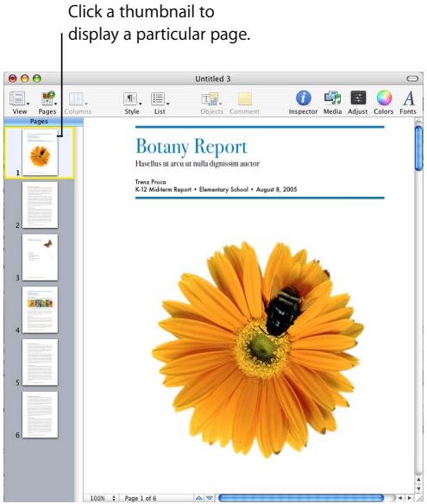Screen dimensions: 427x504
Task: Click the green zoom window button
Action: 37,79
